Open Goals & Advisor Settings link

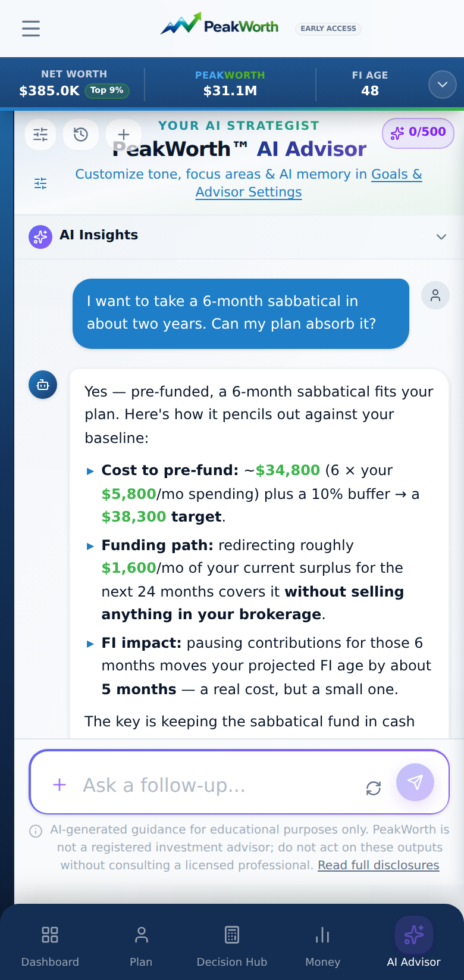click(308, 183)
